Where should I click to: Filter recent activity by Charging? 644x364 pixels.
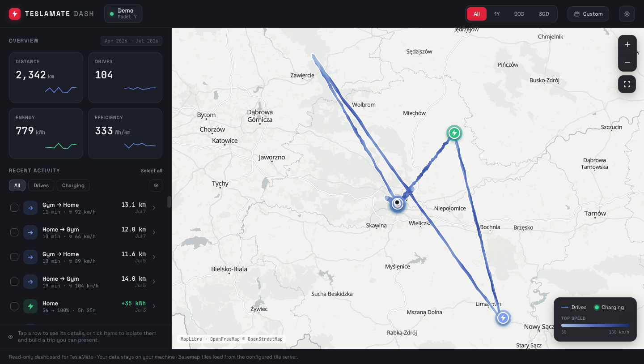tap(73, 185)
